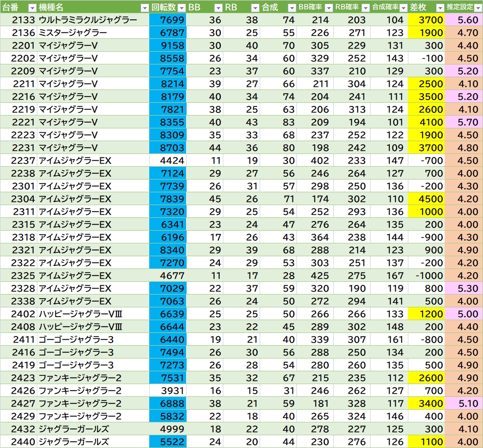Select RB probability cell 328
The image size is (483, 448).
(x=352, y=404)
